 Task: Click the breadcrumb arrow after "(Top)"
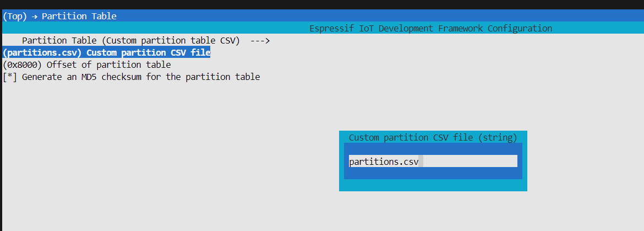(x=34, y=16)
